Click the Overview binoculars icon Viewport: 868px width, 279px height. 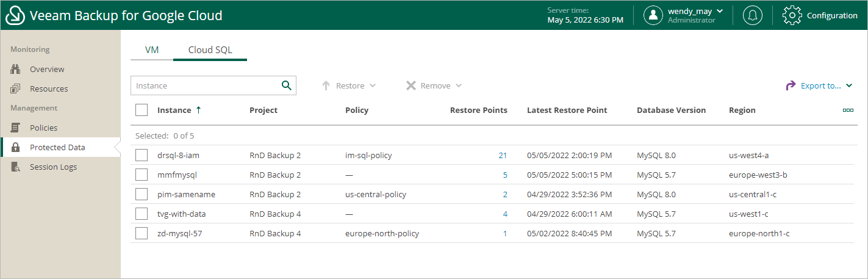tap(16, 69)
